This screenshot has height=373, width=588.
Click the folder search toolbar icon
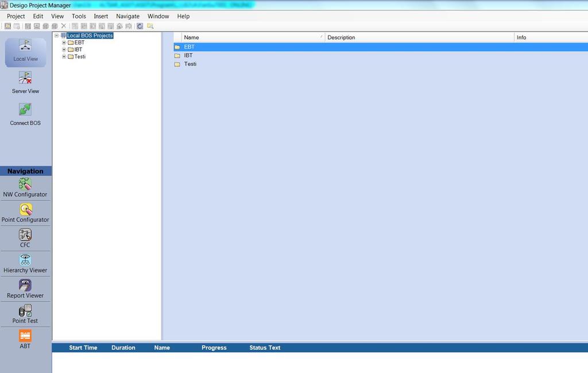[x=150, y=26]
